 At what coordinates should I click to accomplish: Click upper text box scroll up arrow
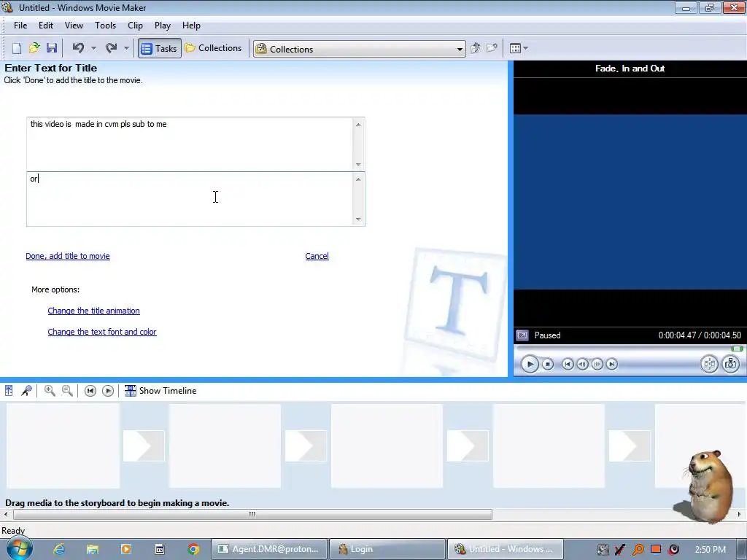click(x=358, y=125)
